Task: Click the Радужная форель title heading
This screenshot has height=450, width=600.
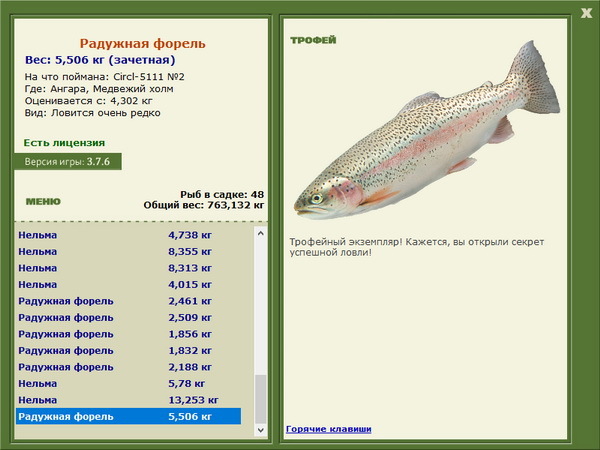Action: [142, 44]
